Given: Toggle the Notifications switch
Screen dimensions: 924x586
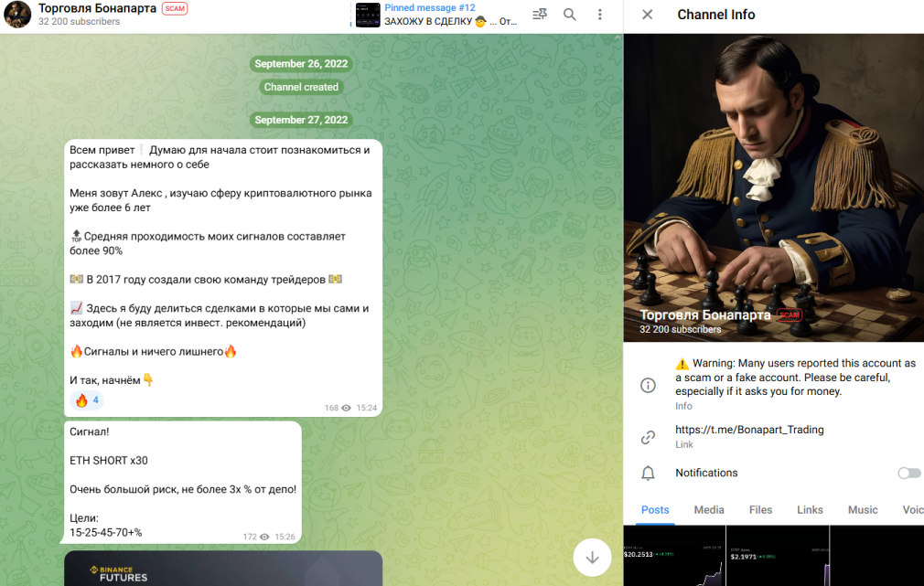Looking at the screenshot, I should pyautogui.click(x=908, y=473).
